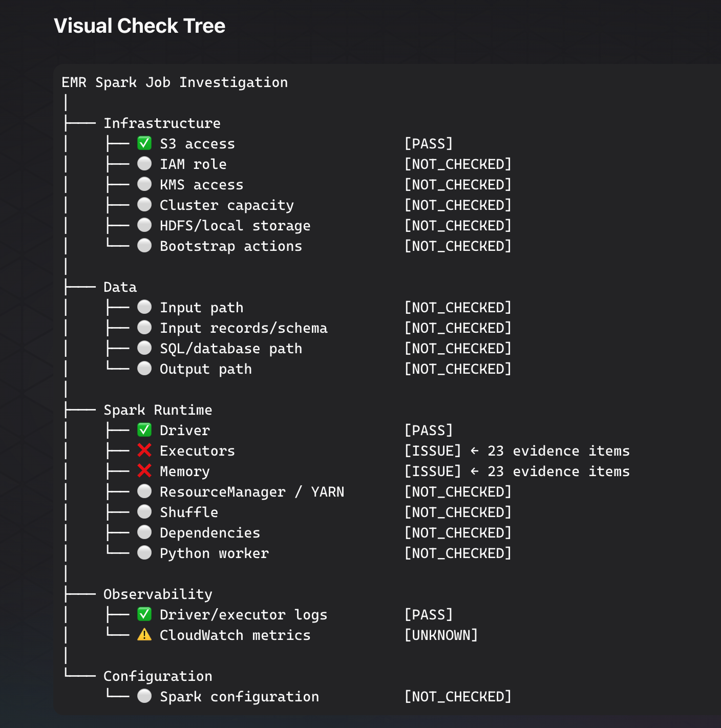Click the Spark configuration label
Viewport: 721px width, 728px height.
click(x=239, y=697)
